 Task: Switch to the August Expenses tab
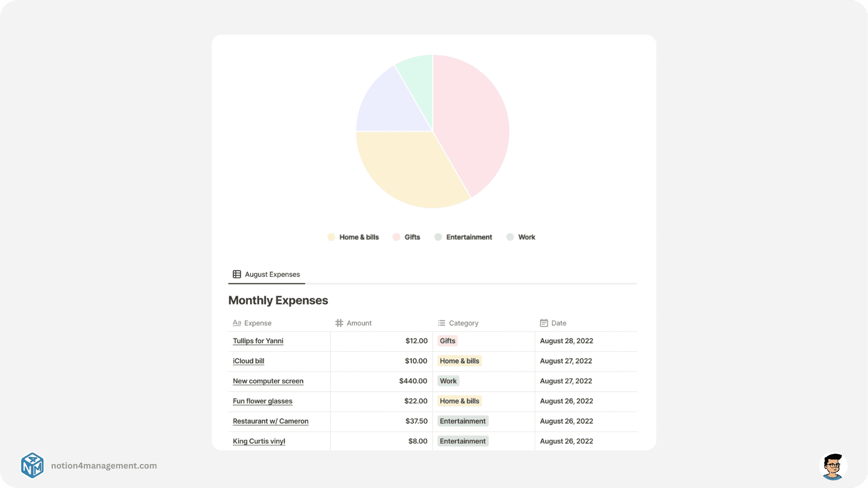[267, 274]
